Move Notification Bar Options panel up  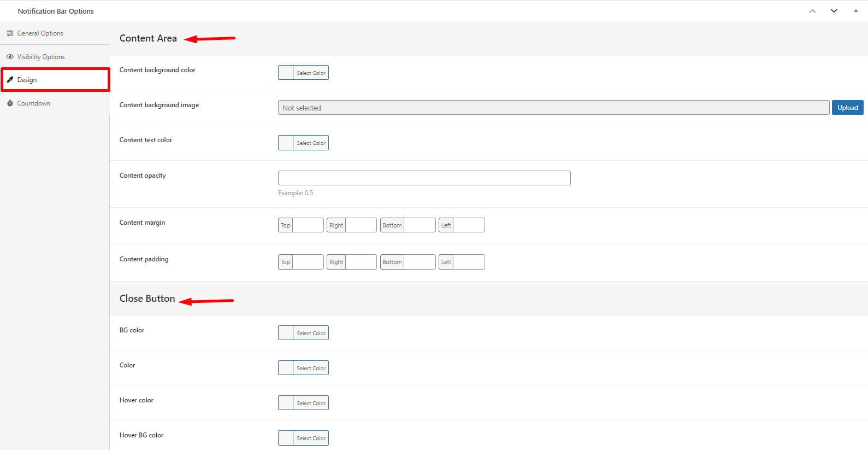[x=812, y=11]
